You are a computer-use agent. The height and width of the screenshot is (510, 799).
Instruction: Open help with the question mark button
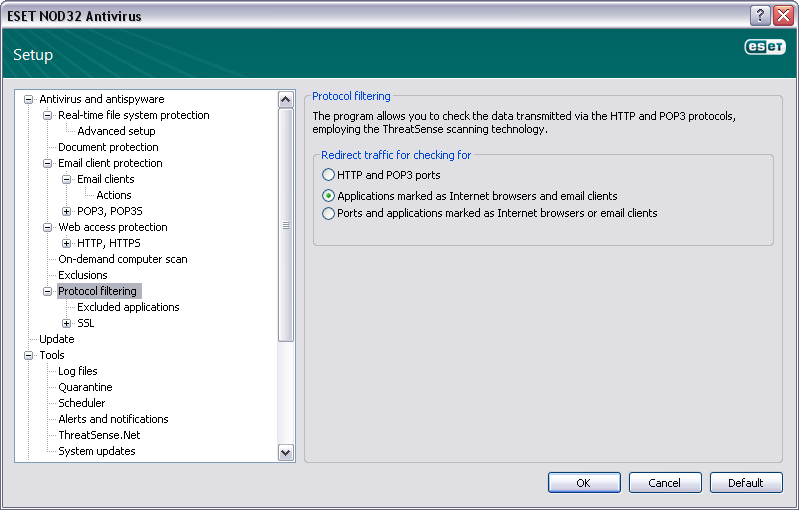(x=760, y=15)
